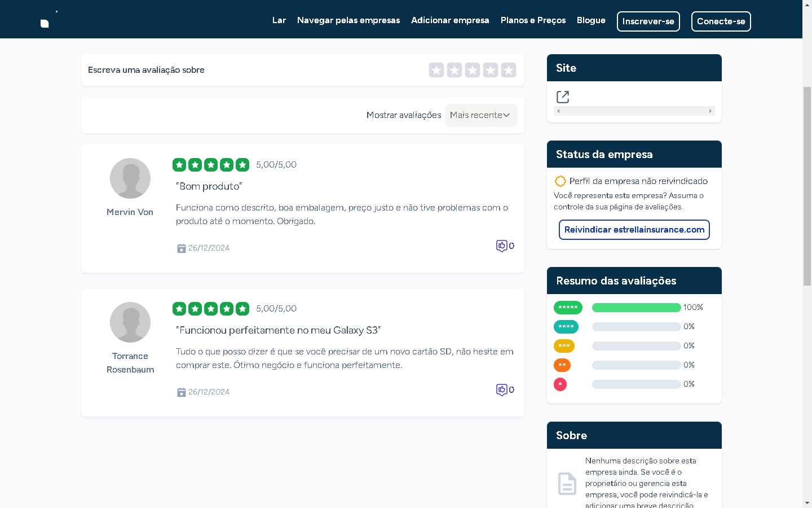Filter reviews by five-star badge
Viewport: 812px width, 508px height.
[x=568, y=308]
